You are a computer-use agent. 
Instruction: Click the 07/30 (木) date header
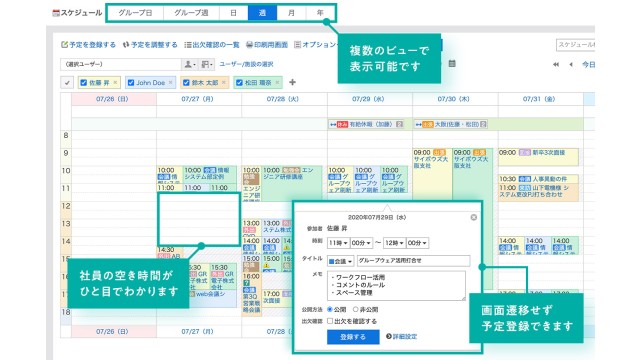click(x=453, y=99)
